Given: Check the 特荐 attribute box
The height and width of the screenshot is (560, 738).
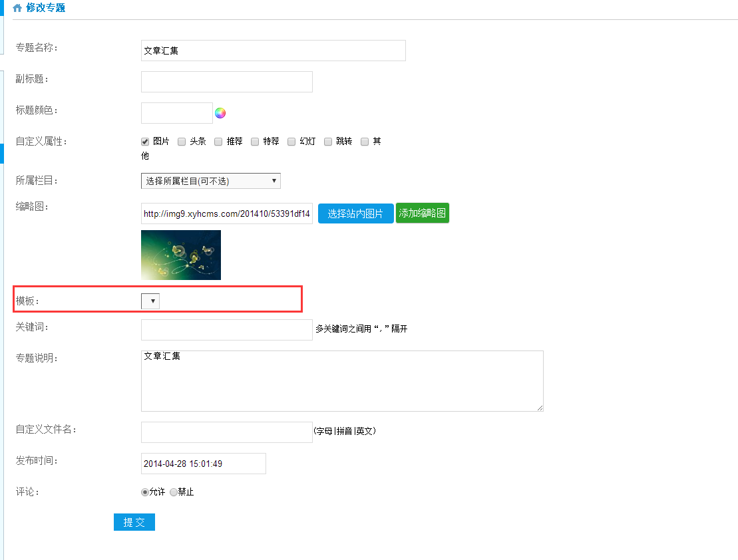Looking at the screenshot, I should pyautogui.click(x=255, y=142).
